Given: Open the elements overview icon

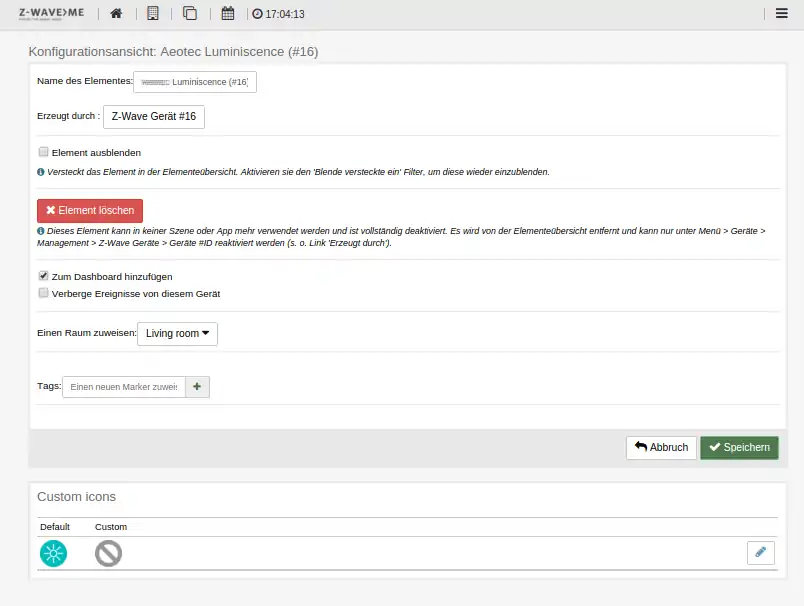Looking at the screenshot, I should 190,13.
